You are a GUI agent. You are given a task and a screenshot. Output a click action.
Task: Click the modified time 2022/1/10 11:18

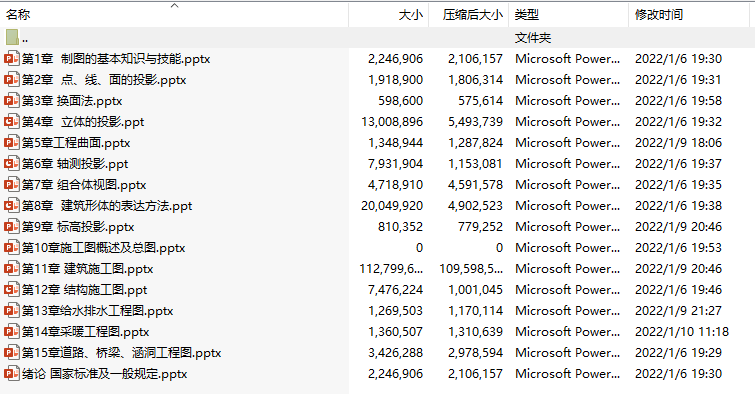(x=682, y=332)
